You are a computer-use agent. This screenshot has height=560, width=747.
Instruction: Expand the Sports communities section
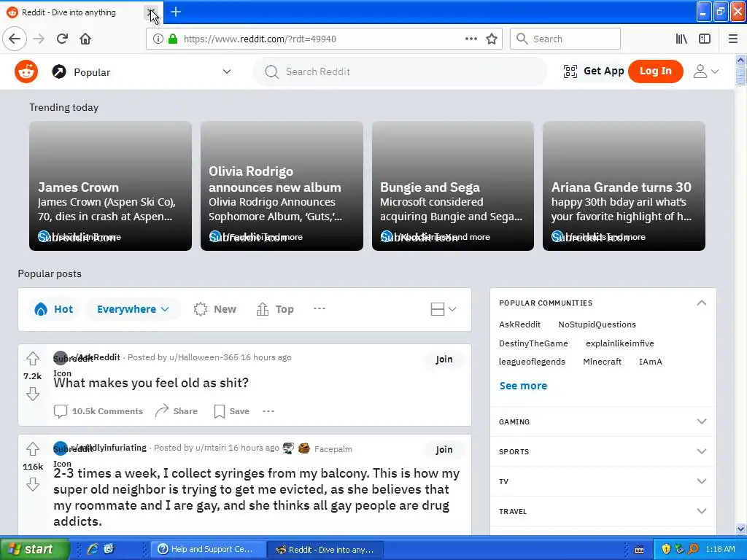click(701, 451)
